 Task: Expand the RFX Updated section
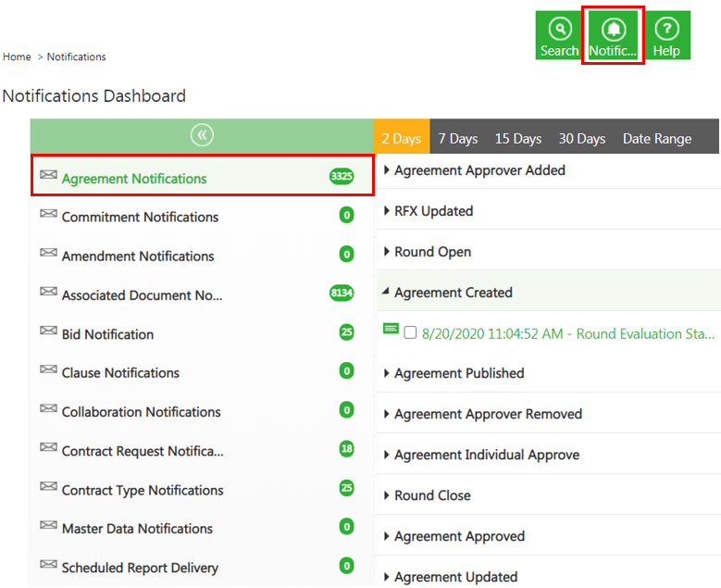(x=433, y=211)
